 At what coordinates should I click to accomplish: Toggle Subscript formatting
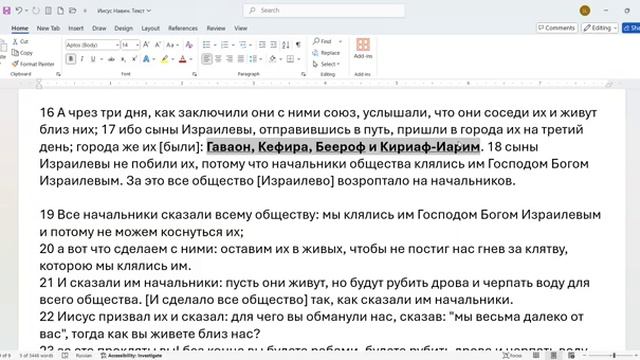coord(123,59)
